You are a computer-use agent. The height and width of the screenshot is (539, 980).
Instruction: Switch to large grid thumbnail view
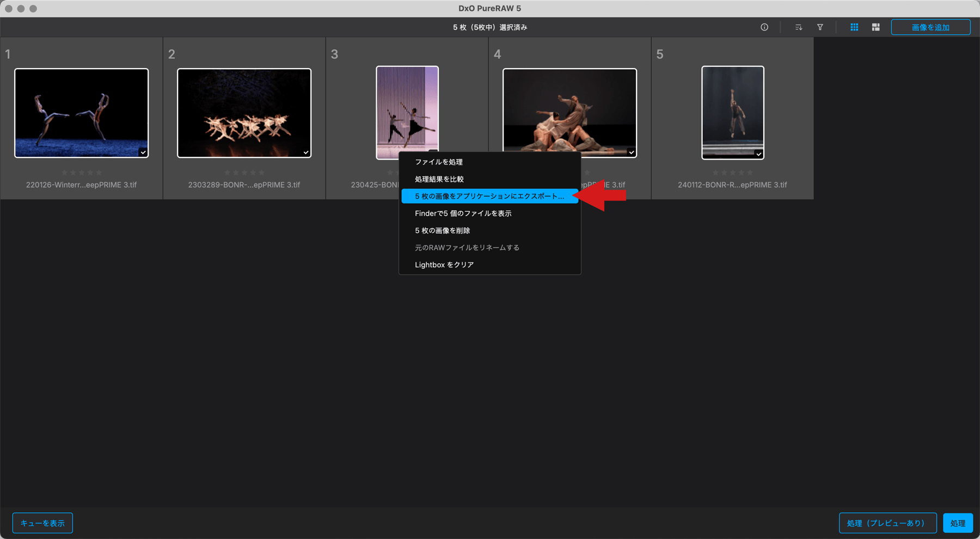click(x=875, y=27)
